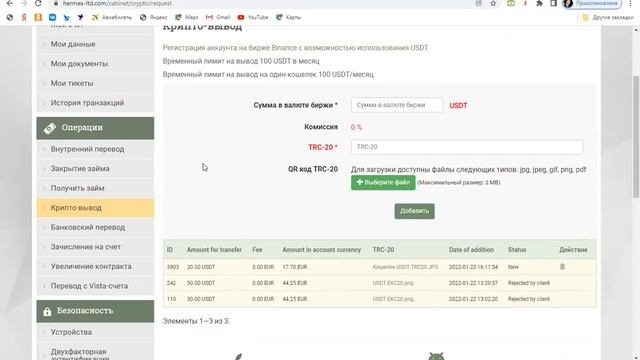
Task: Click the address bar URL hermes-ltd.com
Action: 117,3
